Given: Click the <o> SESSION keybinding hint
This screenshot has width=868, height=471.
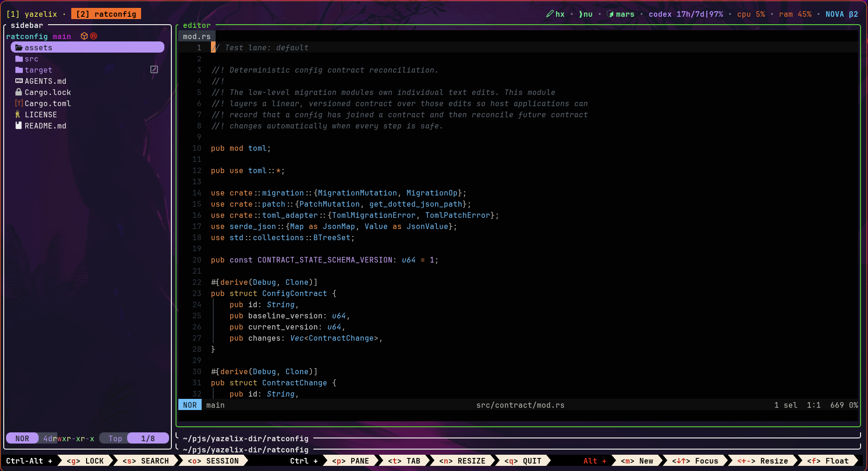Looking at the screenshot, I should pos(213,461).
